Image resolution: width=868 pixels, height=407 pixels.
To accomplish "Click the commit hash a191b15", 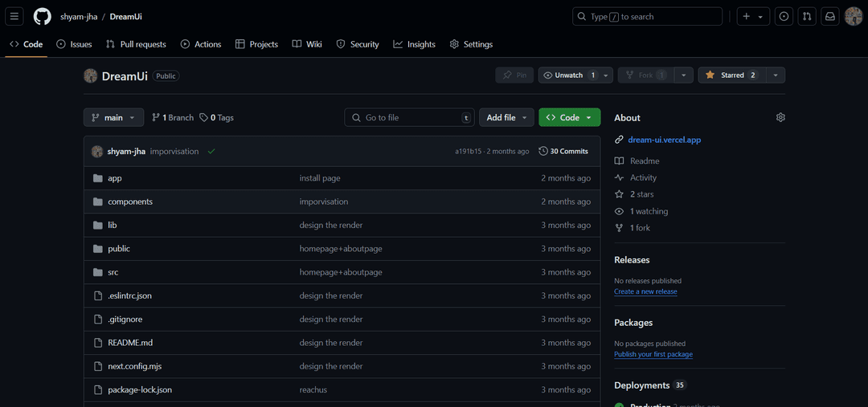I will click(469, 151).
